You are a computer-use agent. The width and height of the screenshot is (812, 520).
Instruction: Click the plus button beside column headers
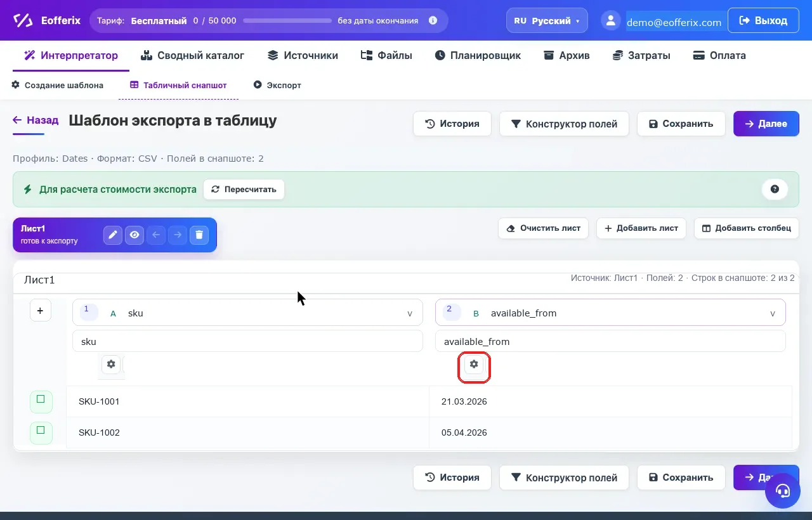pos(41,311)
